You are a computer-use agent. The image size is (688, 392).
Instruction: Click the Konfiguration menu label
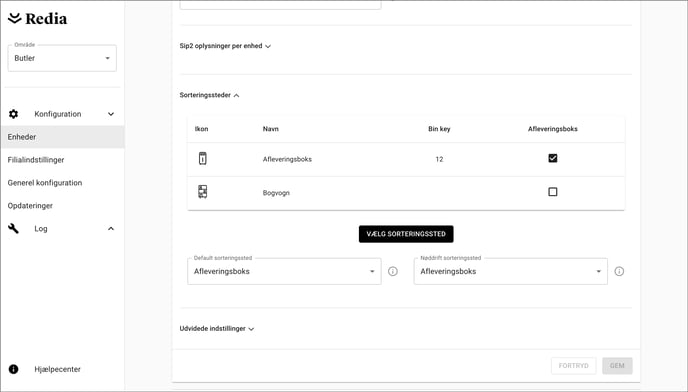(58, 114)
